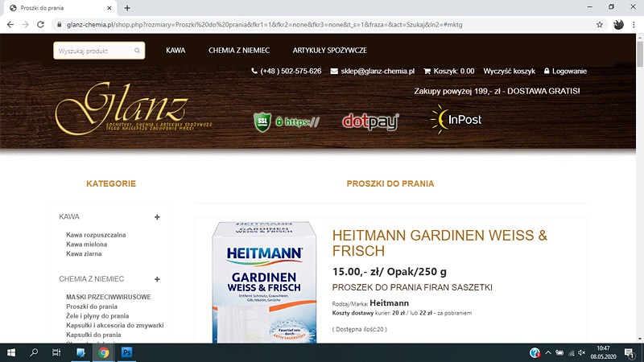Click "PROSZEK DO PRANIA FIRAN SASZETKI" text

[x=412, y=287]
